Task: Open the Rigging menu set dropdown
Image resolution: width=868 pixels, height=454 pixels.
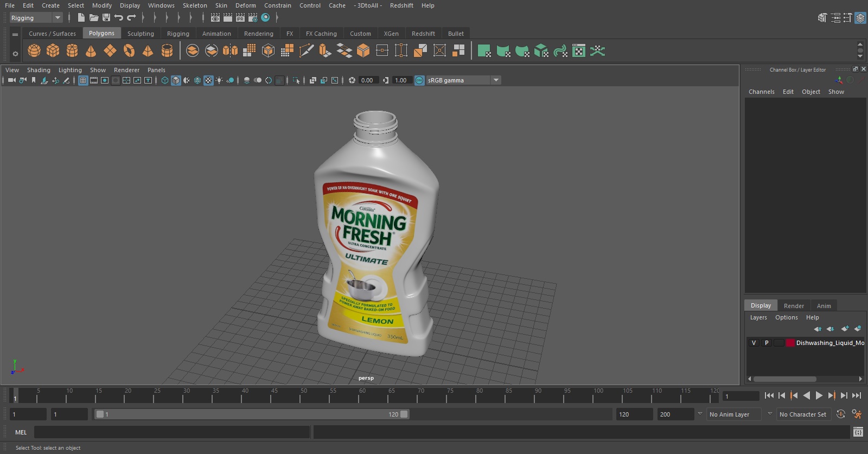Action: click(x=36, y=18)
